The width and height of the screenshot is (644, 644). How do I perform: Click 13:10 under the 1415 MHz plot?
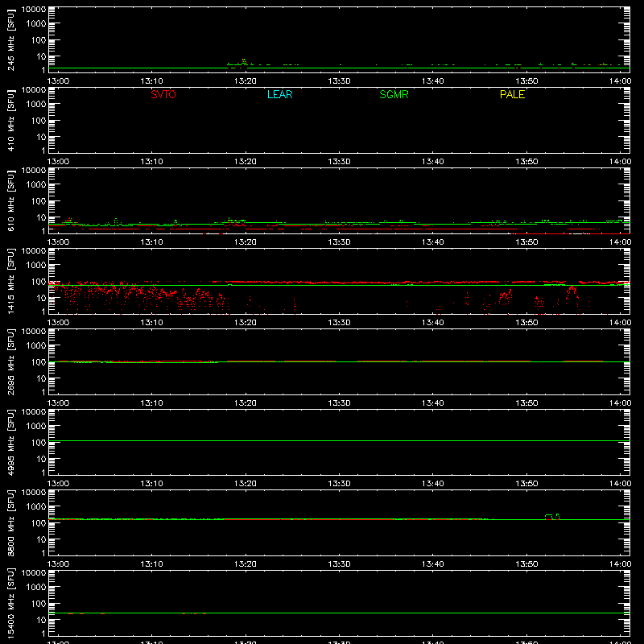point(151,323)
